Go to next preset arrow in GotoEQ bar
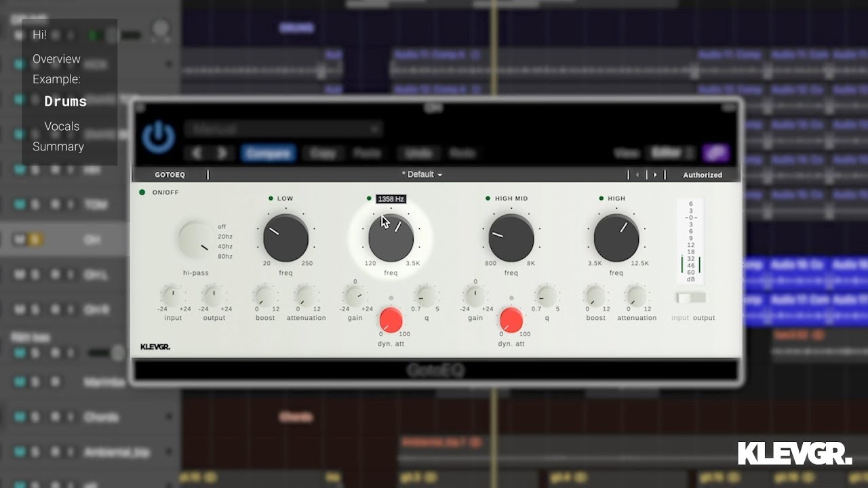Image resolution: width=868 pixels, height=488 pixels. pos(654,175)
